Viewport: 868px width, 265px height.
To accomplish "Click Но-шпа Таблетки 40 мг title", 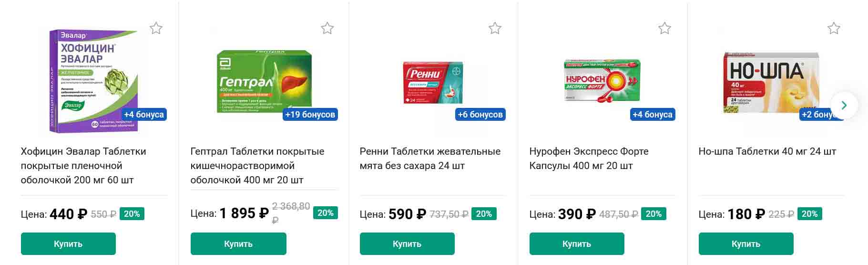I will point(767,151).
